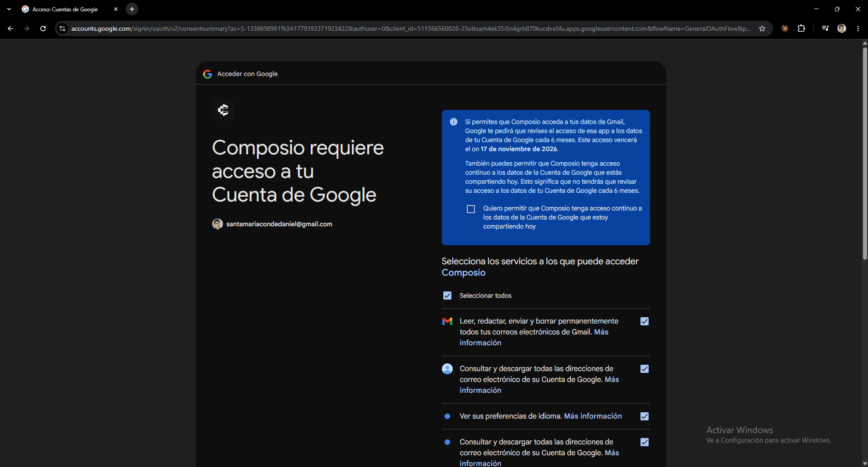
Task: Reload the page with refresh icon
Action: pos(43,29)
